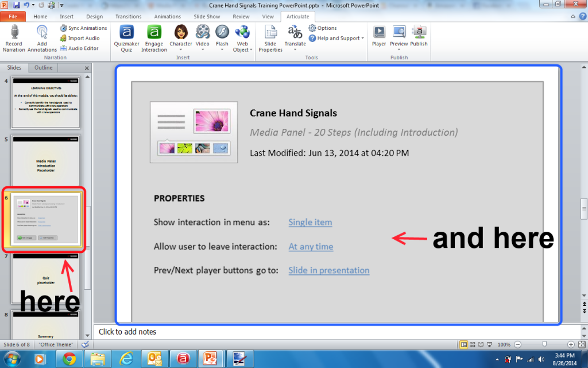This screenshot has height=368, width=588.
Task: Expand the Translate dropdown arrow
Action: (x=295, y=50)
